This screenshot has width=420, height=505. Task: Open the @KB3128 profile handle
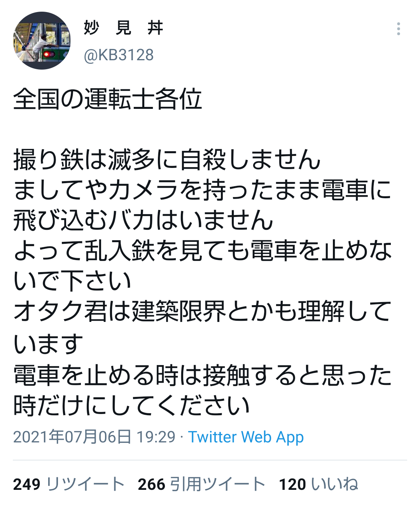coord(119,55)
